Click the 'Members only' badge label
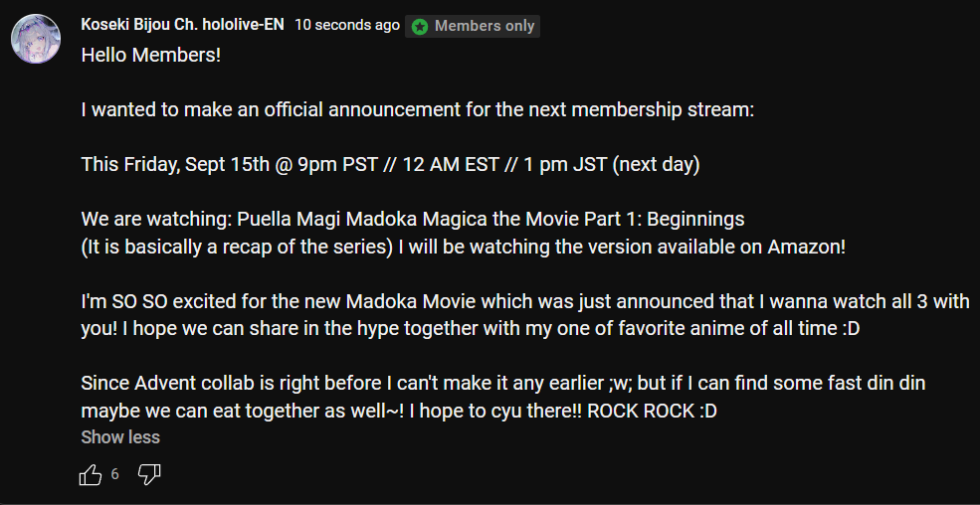980x505 pixels. [485, 26]
